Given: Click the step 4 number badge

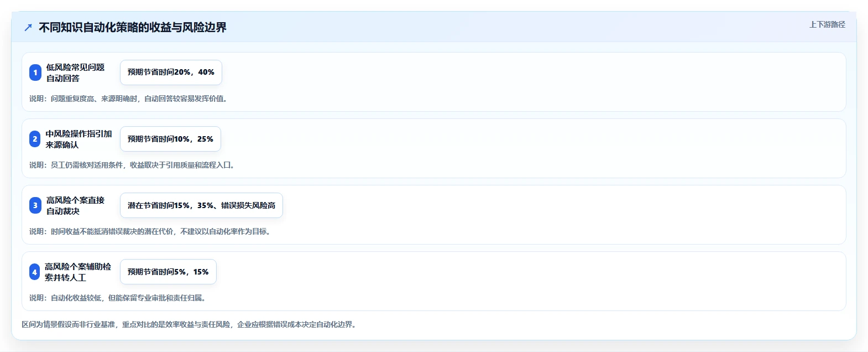Looking at the screenshot, I should [34, 272].
